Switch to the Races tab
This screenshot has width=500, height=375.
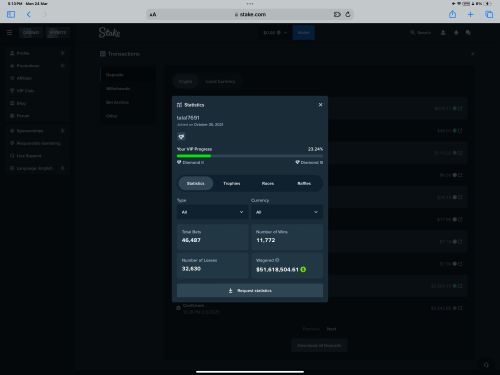pyautogui.click(x=268, y=183)
